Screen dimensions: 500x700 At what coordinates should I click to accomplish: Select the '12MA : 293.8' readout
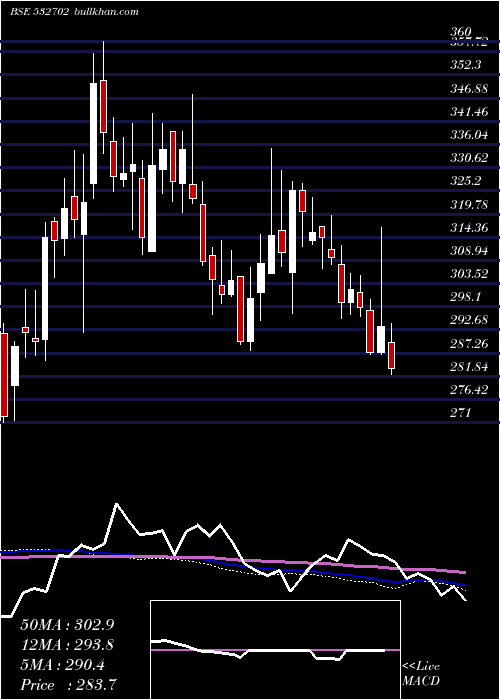tap(67, 645)
